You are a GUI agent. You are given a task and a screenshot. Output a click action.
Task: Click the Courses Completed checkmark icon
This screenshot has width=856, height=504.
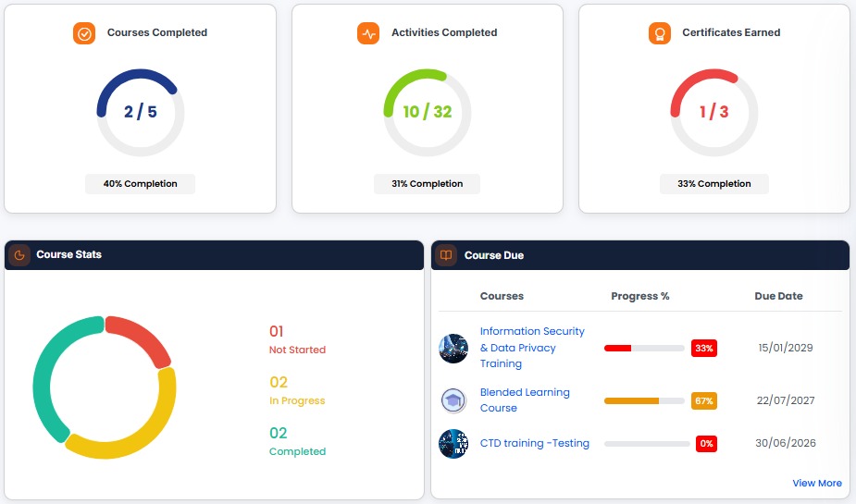(x=84, y=34)
